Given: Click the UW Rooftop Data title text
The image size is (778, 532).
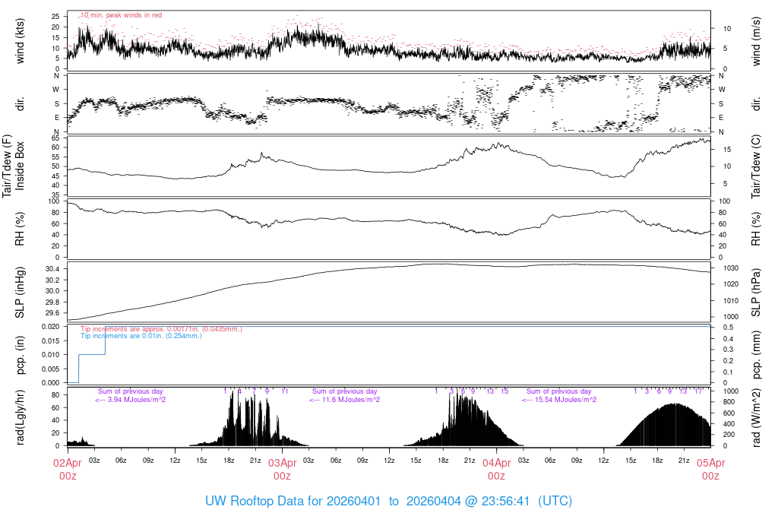Looking at the screenshot, I should [388, 501].
